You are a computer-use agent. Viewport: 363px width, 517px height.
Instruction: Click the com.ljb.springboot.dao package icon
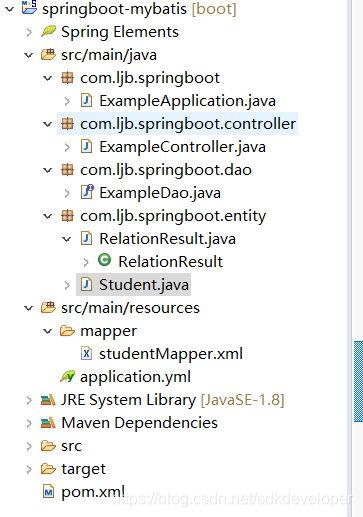(x=67, y=170)
